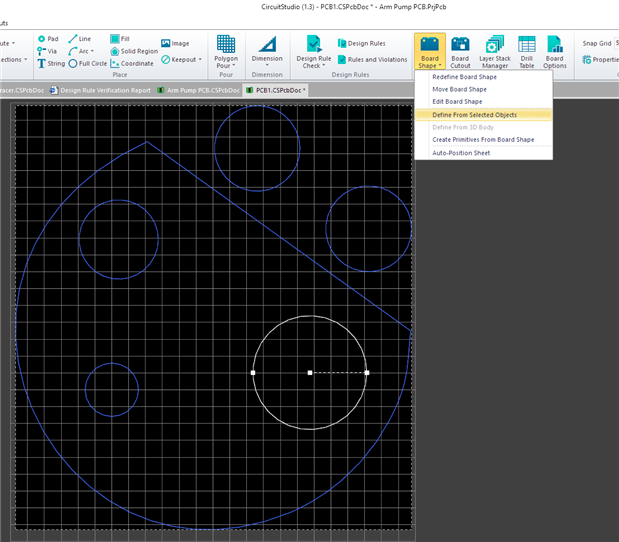
Task: Select the Via placement tool
Action: (48, 51)
